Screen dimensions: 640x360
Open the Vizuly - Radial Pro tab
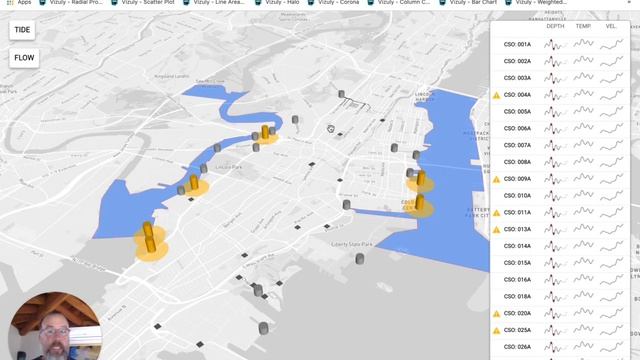point(71,2)
